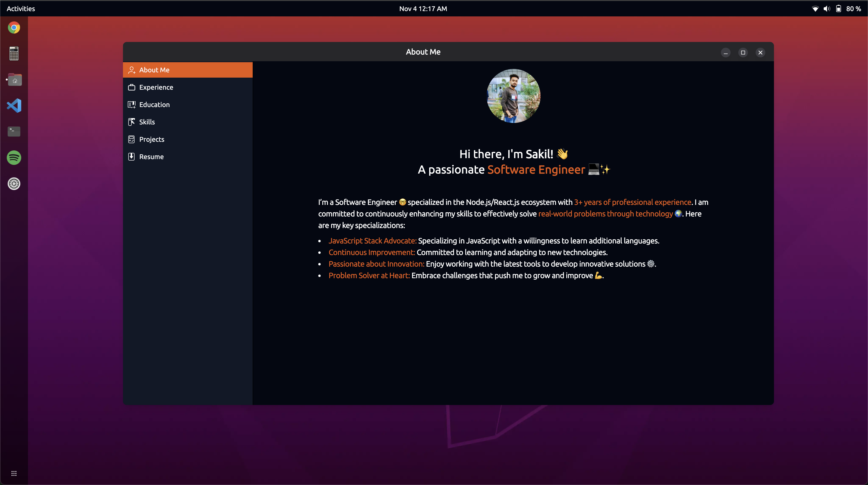
Task: Click the Projects sidebar icon
Action: pyautogui.click(x=132, y=139)
